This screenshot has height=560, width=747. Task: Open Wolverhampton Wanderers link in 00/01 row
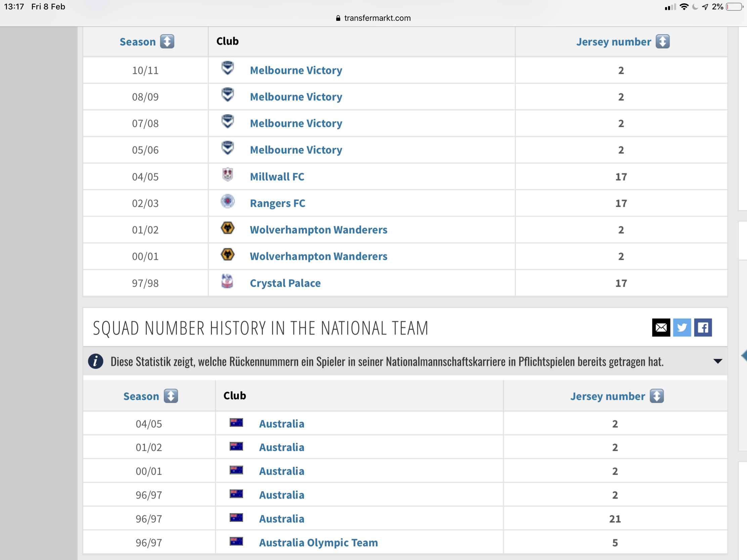click(x=318, y=256)
